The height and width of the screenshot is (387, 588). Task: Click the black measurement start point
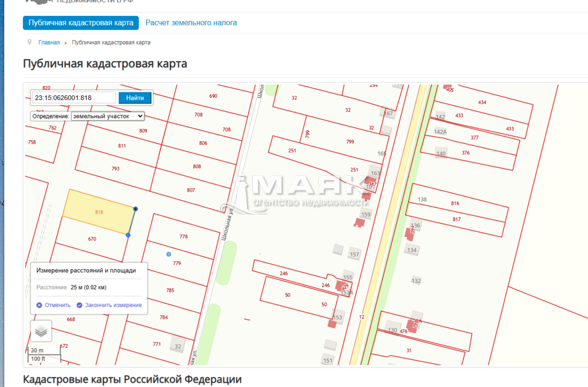pos(136,209)
